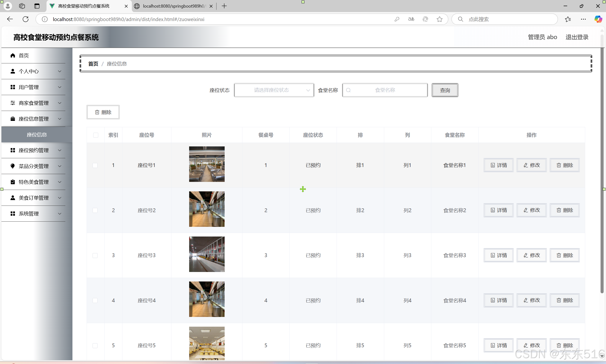The height and width of the screenshot is (364, 606).
Task: Click the 食堂名称 search input field
Action: click(385, 90)
